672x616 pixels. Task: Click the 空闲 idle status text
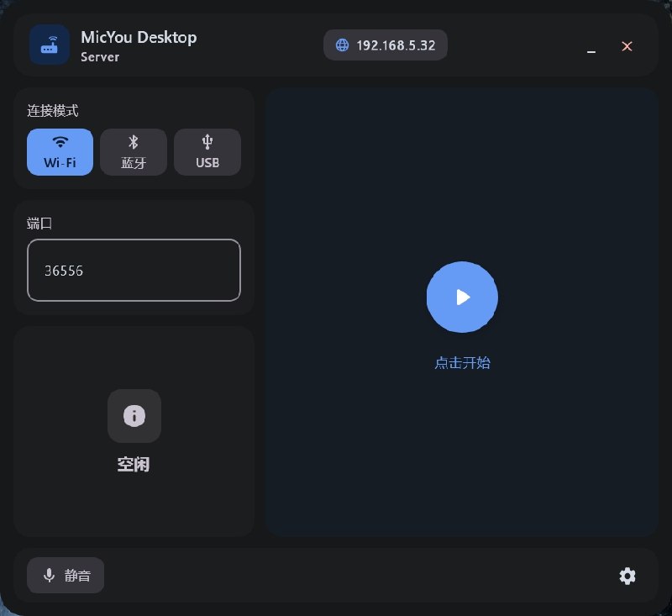[134, 464]
